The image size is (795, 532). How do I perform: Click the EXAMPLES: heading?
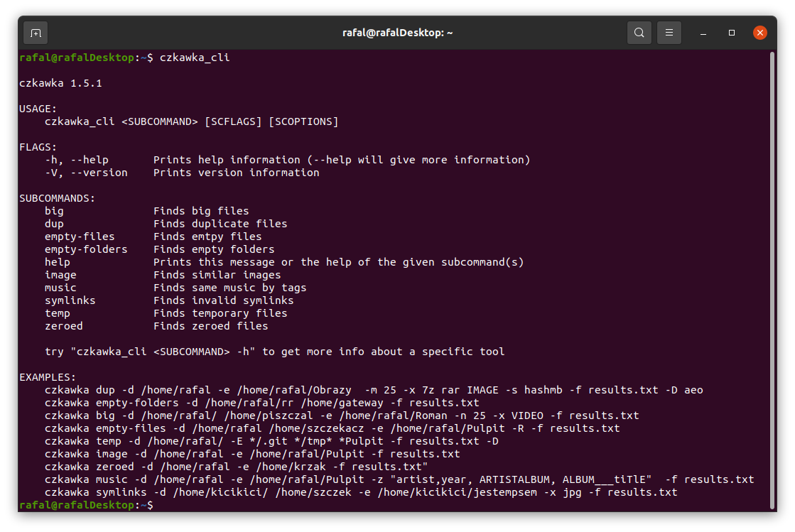point(48,377)
